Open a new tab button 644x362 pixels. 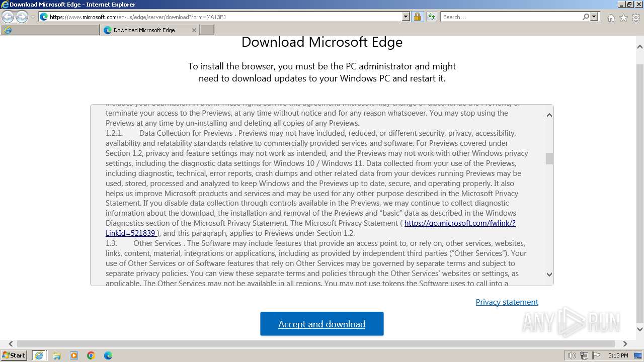[x=207, y=30]
